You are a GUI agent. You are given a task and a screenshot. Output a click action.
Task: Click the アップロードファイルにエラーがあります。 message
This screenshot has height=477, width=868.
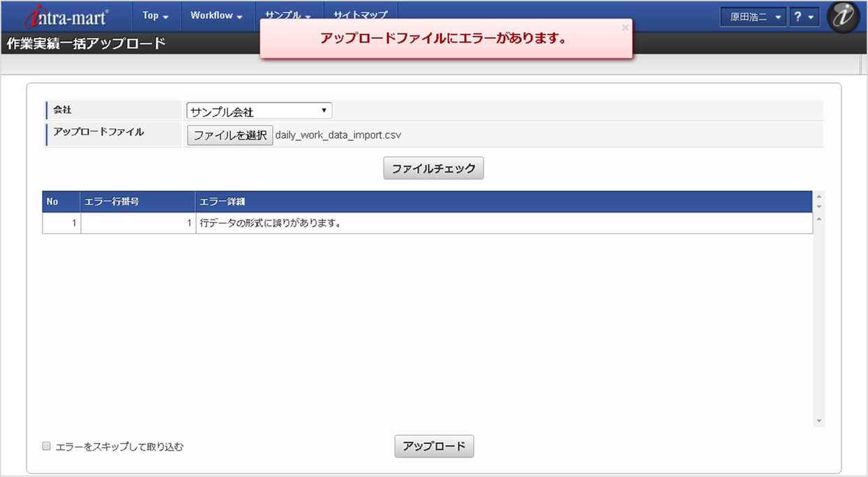(443, 38)
